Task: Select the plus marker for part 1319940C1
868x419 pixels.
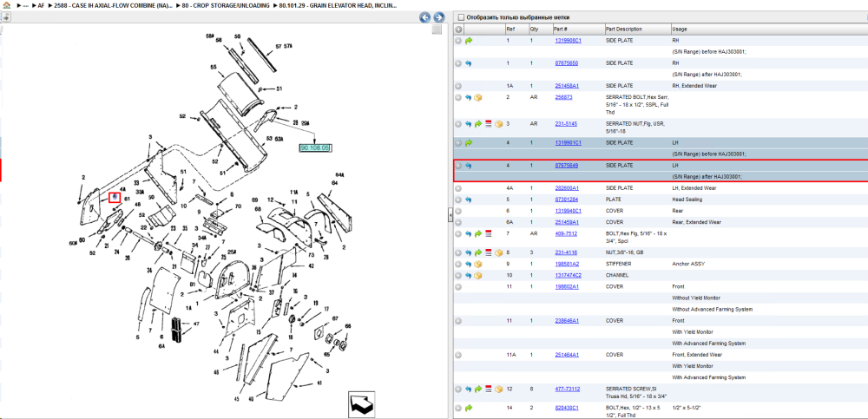Action: 459,211
